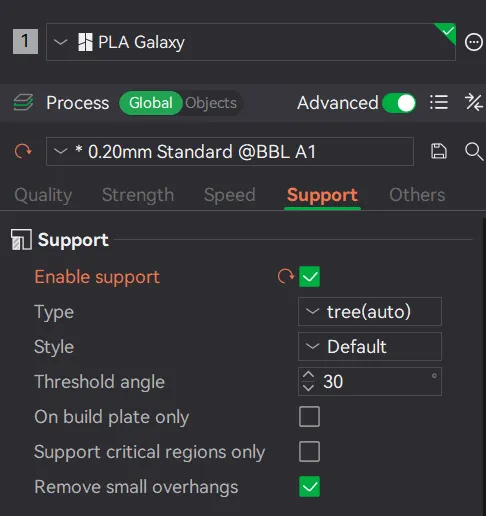Screen dimensions: 486x516
Task: Enable On build plate only
Action: (309, 417)
